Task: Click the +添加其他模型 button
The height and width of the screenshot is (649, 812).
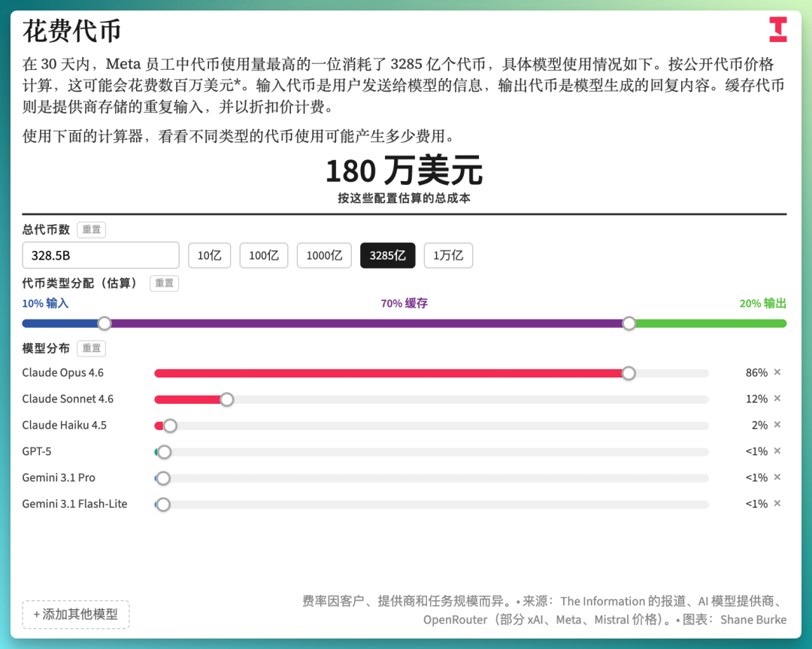Action: point(76,614)
